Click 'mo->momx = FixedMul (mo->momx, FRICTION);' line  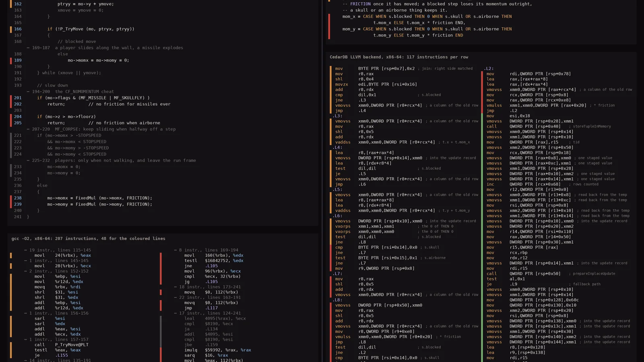point(100,198)
